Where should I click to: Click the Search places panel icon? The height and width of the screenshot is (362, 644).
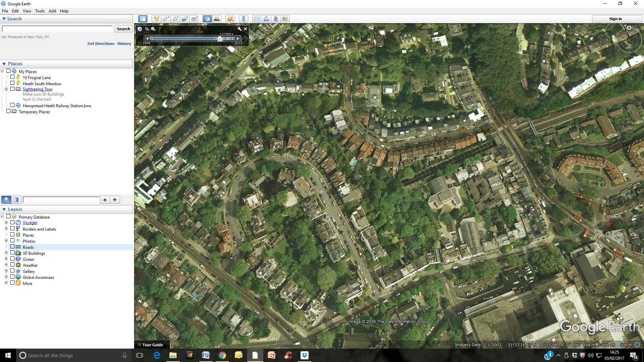click(6, 200)
